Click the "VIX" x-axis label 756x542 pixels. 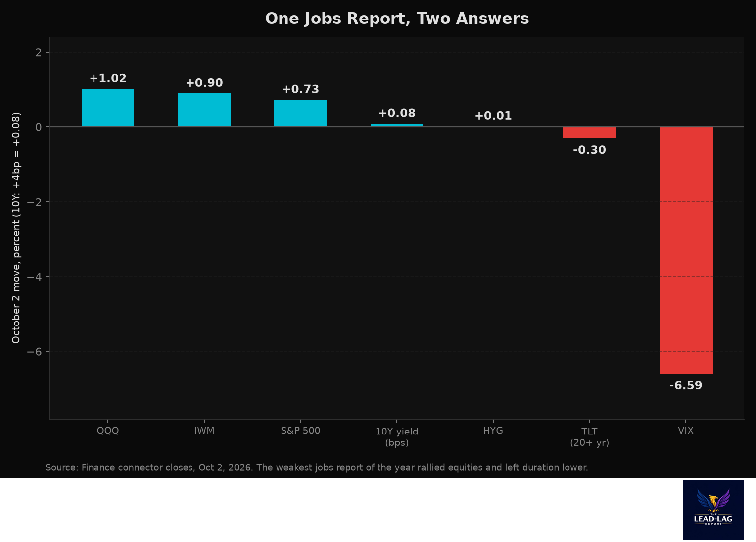[686, 431]
